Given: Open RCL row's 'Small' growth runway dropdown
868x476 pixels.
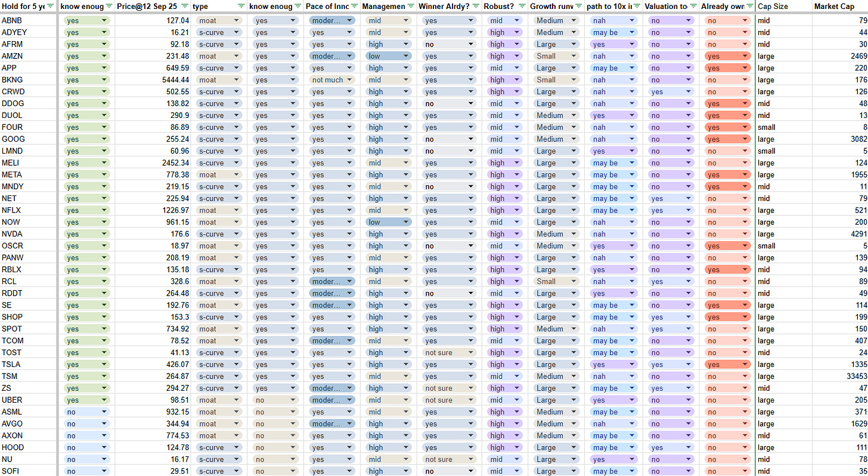Looking at the screenshot, I should pyautogui.click(x=557, y=281).
